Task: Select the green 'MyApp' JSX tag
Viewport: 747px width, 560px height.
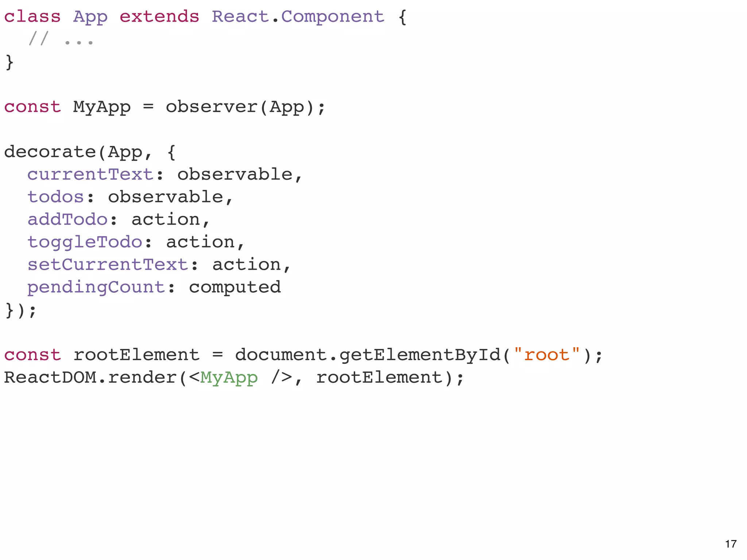Action: pos(229,378)
